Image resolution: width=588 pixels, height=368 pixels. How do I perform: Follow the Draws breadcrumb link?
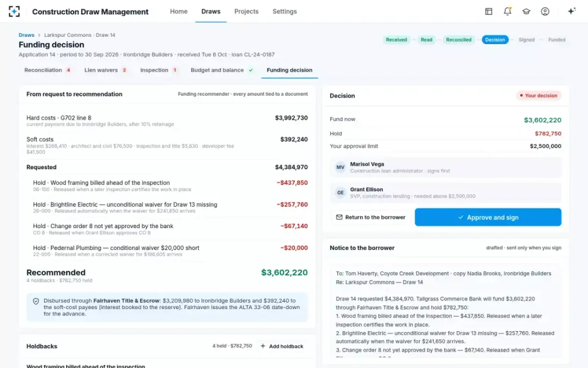(x=26, y=35)
